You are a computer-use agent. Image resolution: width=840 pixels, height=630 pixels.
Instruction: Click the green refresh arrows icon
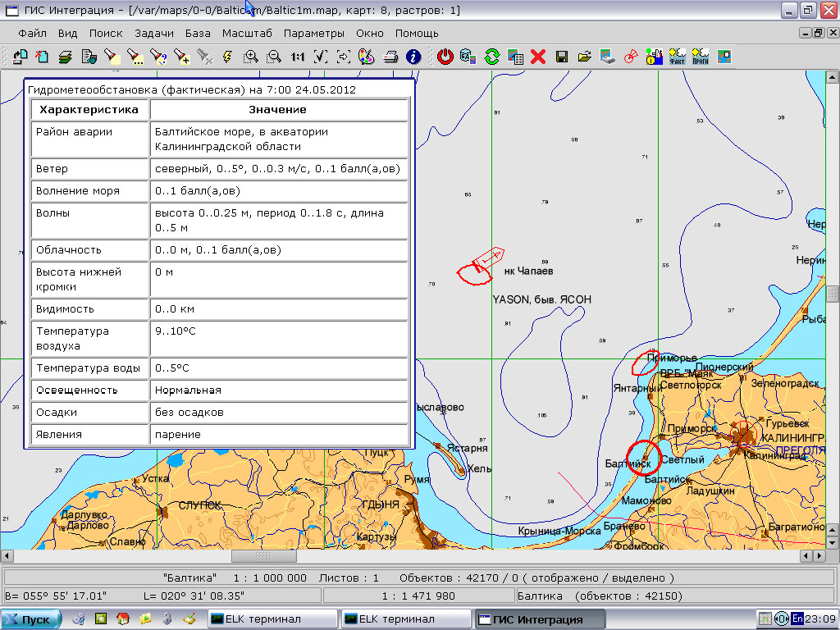tap(492, 57)
